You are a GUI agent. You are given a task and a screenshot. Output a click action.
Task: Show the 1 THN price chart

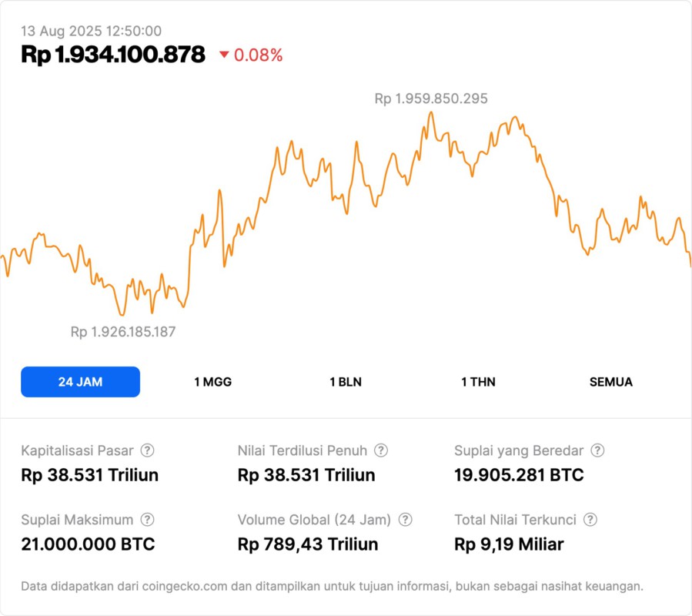(x=478, y=382)
